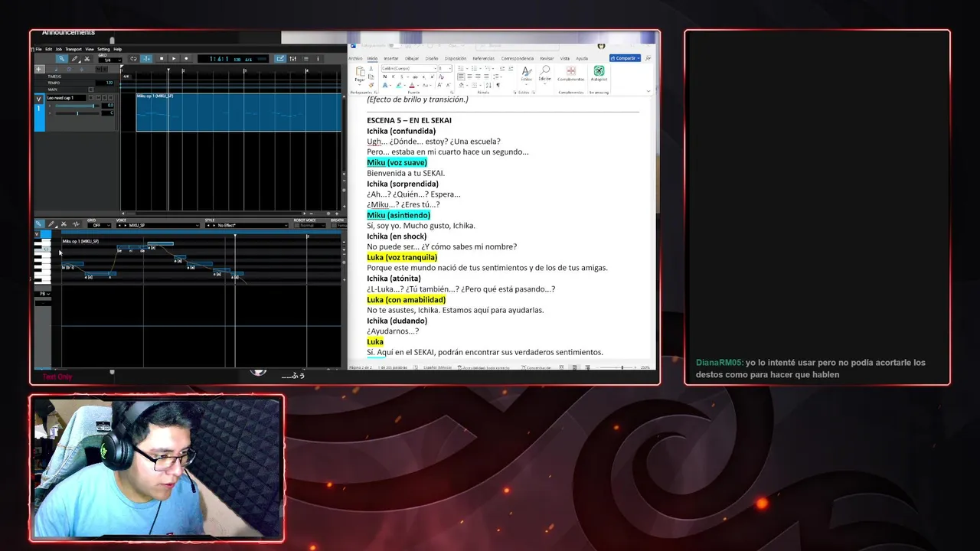This screenshot has width=980, height=551.
Task: Open the mixer icon in Vocaloid
Action: [x=292, y=59]
